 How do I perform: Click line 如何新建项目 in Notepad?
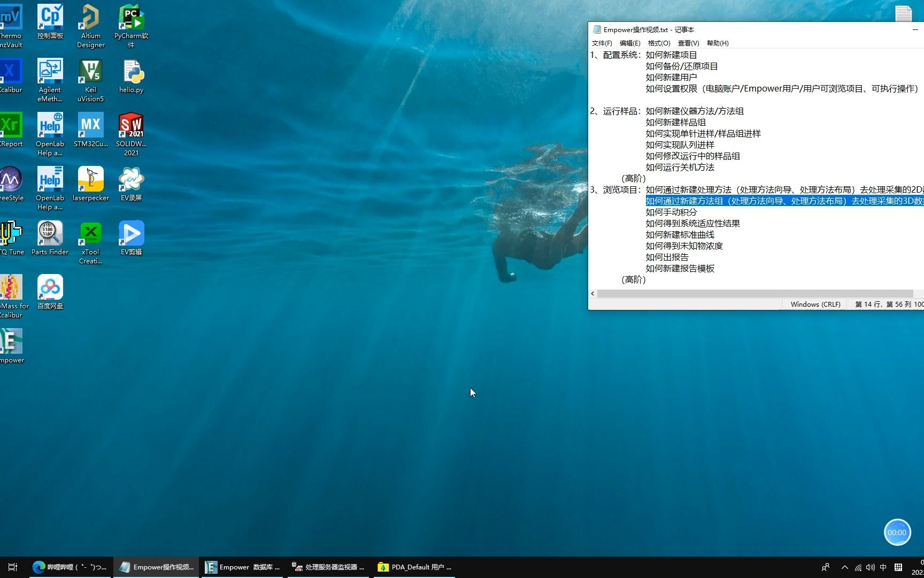(671, 55)
